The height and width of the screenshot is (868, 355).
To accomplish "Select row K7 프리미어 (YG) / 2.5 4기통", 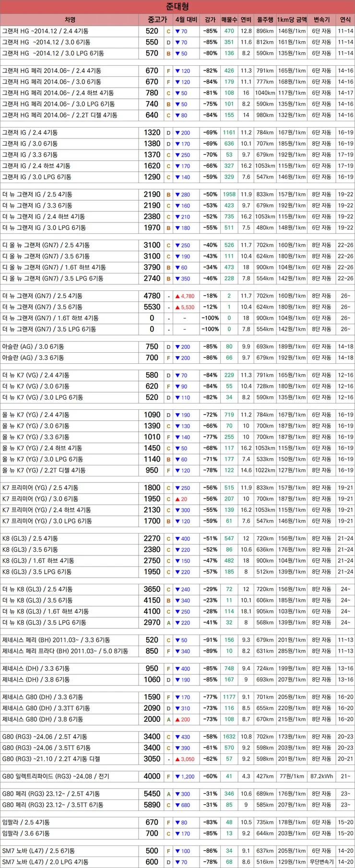I will point(177,488).
